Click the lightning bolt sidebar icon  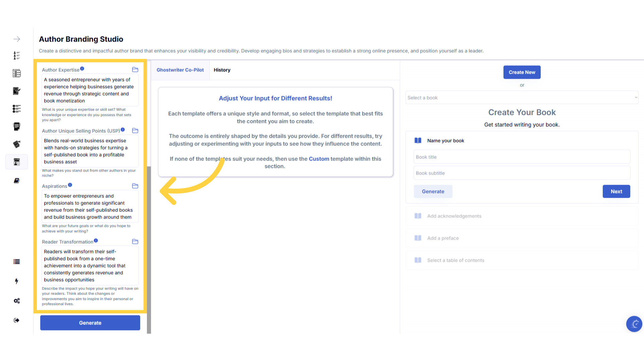[x=16, y=281]
